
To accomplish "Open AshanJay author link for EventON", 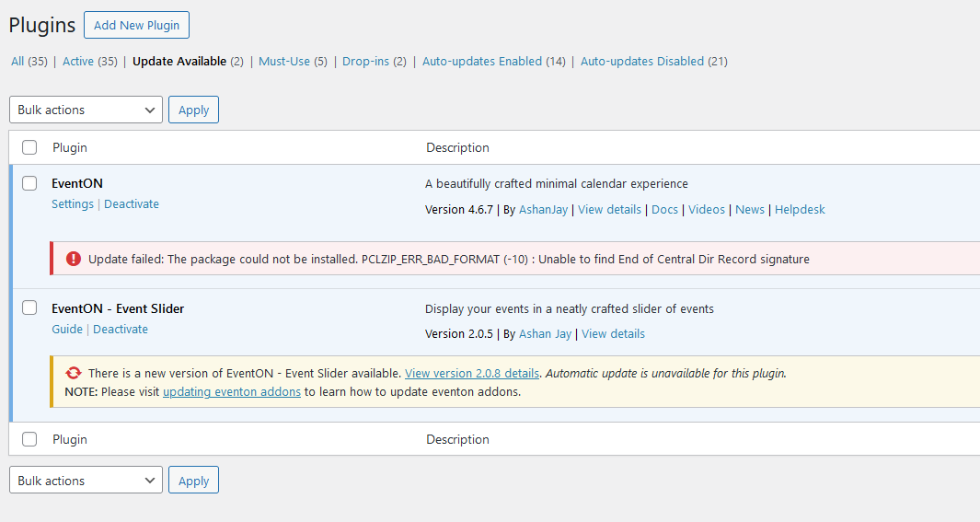I will click(543, 209).
